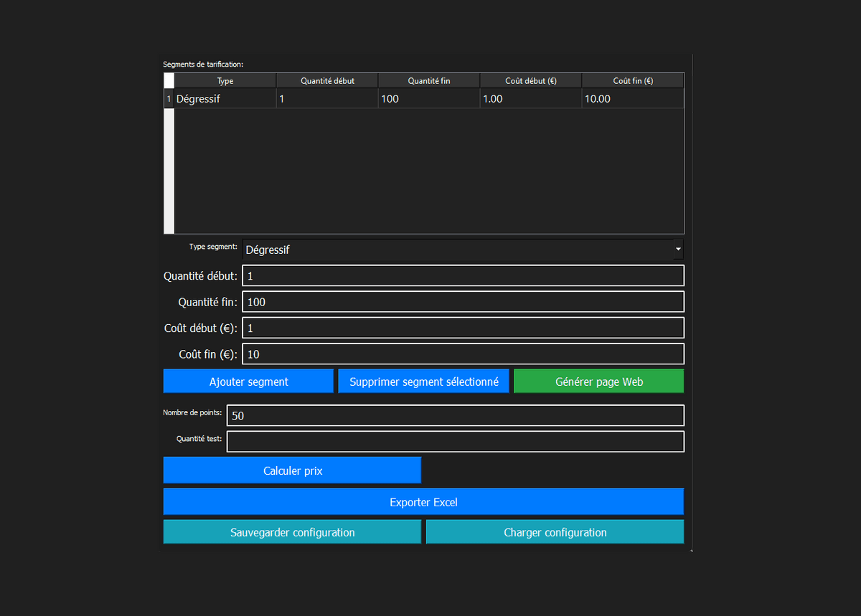Image resolution: width=861 pixels, height=616 pixels.
Task: Focus the Nombre de points field
Action: pyautogui.click(x=455, y=416)
